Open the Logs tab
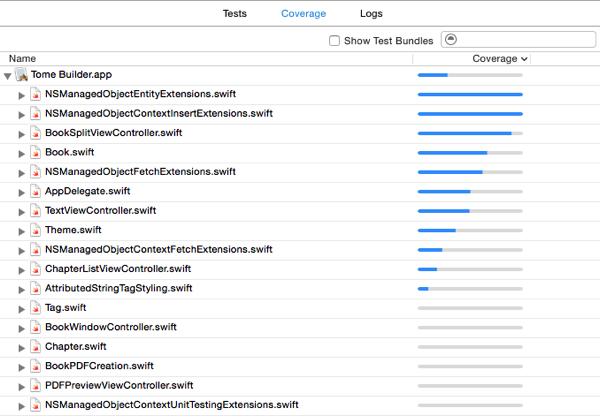Viewport: 600px width, 416px height. tap(371, 13)
